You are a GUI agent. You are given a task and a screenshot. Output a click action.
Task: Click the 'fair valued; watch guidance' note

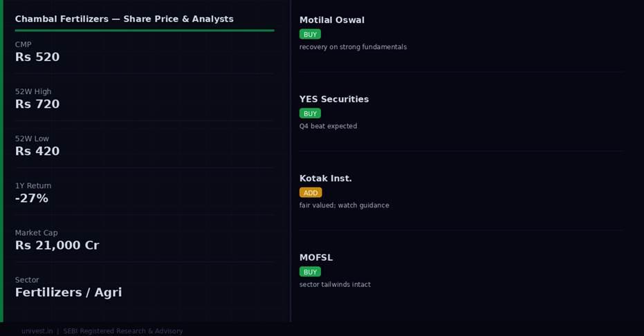click(344, 205)
